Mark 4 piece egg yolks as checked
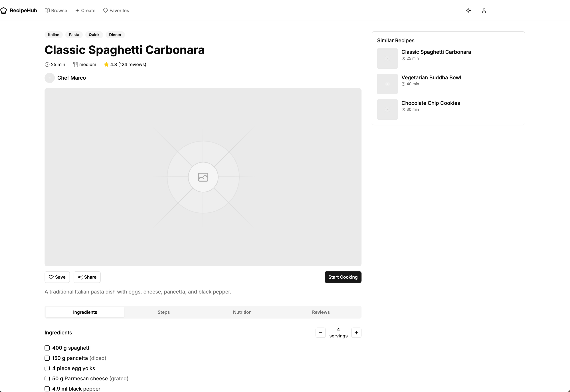The image size is (570, 392). pos(47,368)
